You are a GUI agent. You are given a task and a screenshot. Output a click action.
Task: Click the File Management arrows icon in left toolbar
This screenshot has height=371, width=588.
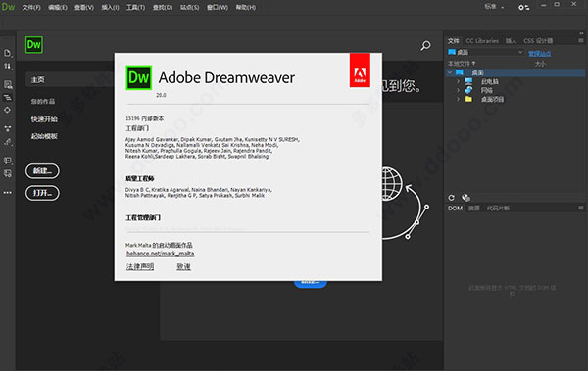(8, 67)
